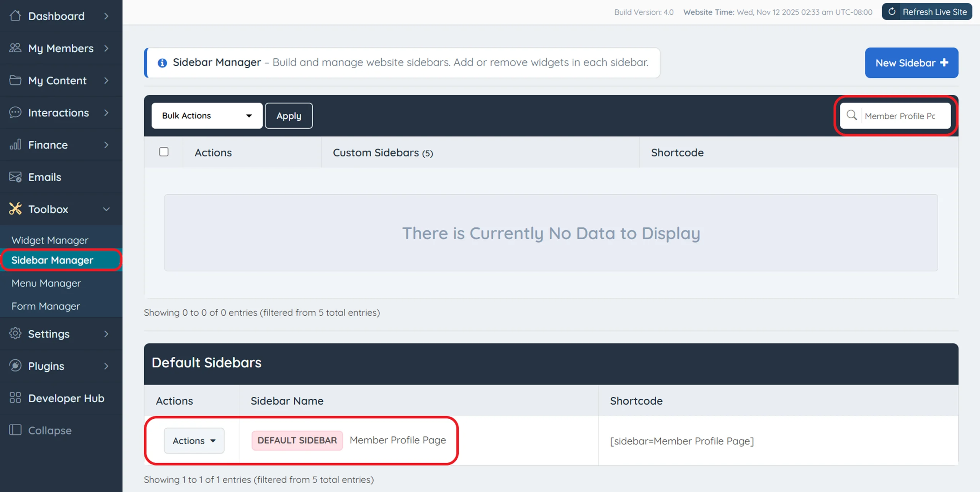The image size is (980, 492).
Task: Select the My Members people icon
Action: coord(15,48)
